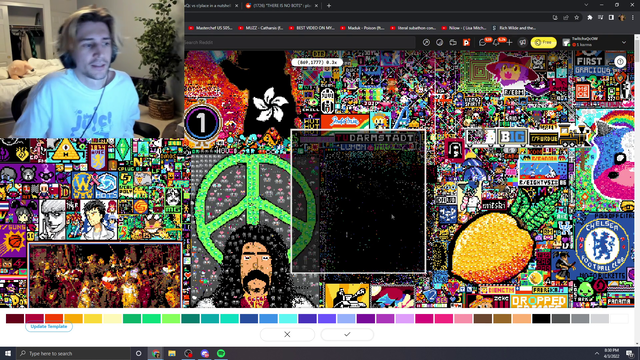The height and width of the screenshot is (360, 640).
Task: Cancel pixel placement with the X button
Action: point(287,334)
